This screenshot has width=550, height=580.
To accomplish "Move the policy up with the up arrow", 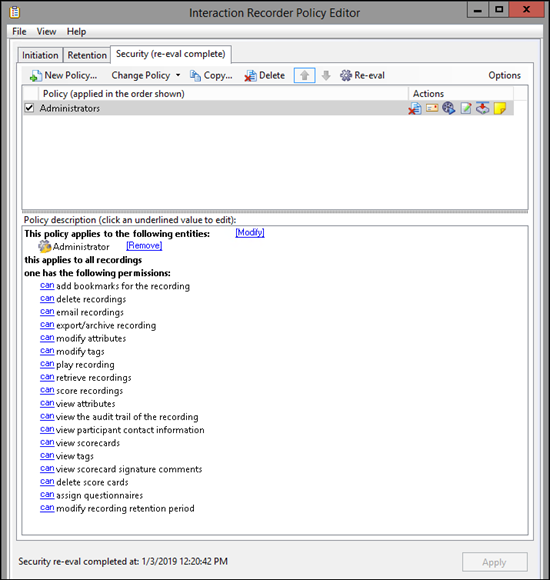I will coord(304,75).
